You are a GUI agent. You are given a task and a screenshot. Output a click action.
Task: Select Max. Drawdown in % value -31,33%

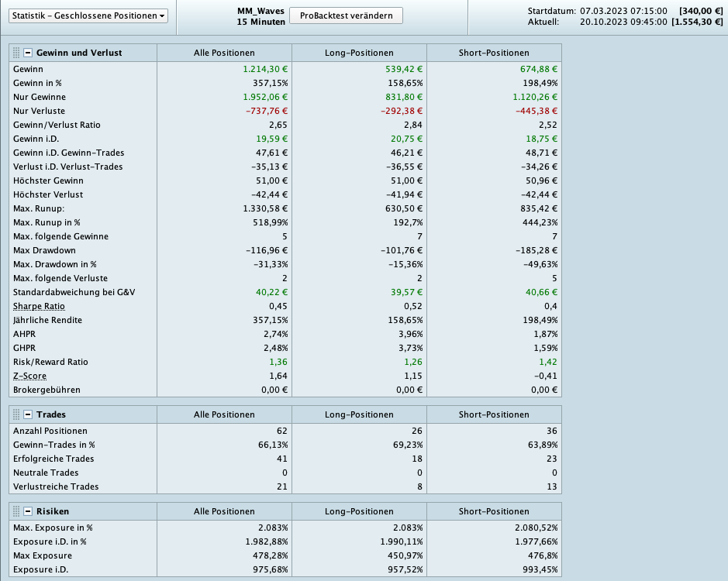(271, 264)
